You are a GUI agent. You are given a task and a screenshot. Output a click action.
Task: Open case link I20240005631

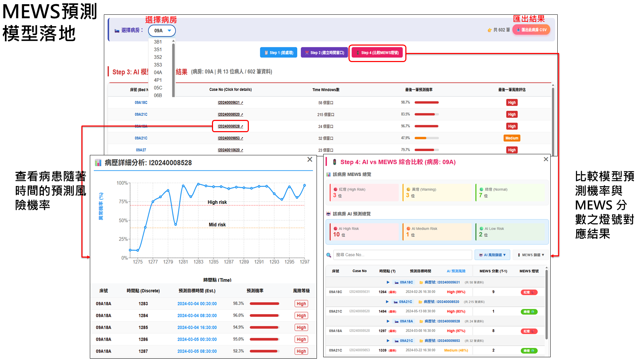[x=230, y=103]
